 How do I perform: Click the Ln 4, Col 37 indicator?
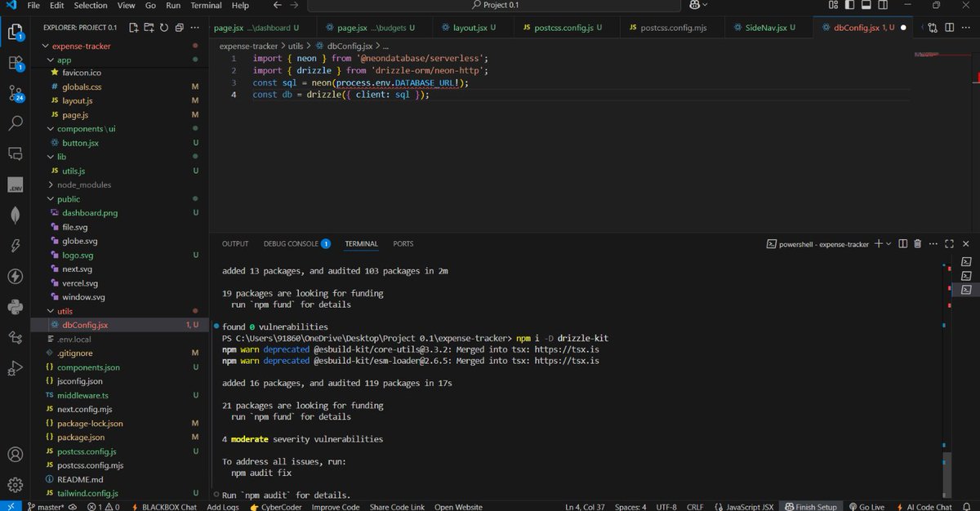[x=586, y=506]
